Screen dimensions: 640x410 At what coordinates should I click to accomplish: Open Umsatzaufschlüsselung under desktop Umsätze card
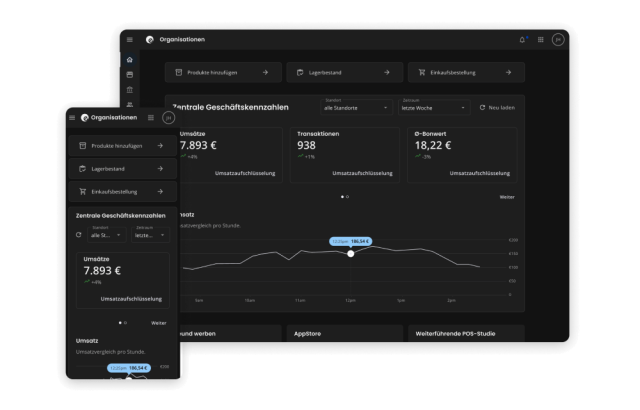coord(245,173)
